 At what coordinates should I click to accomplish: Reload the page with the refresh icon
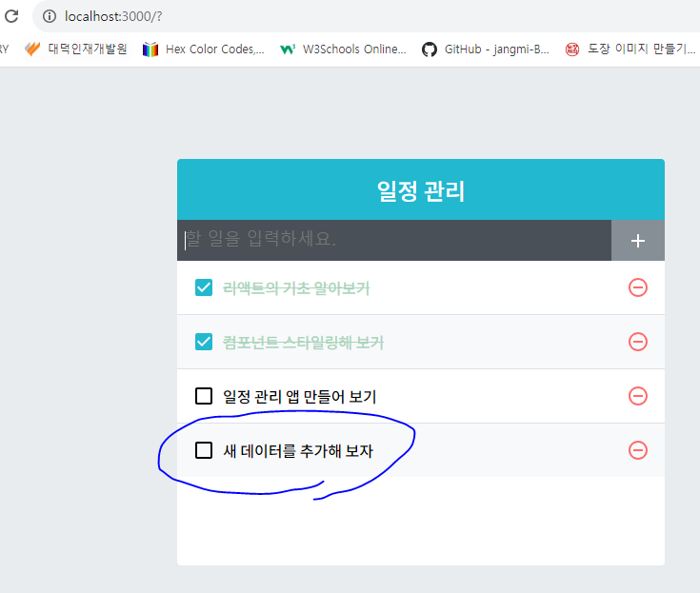point(11,16)
